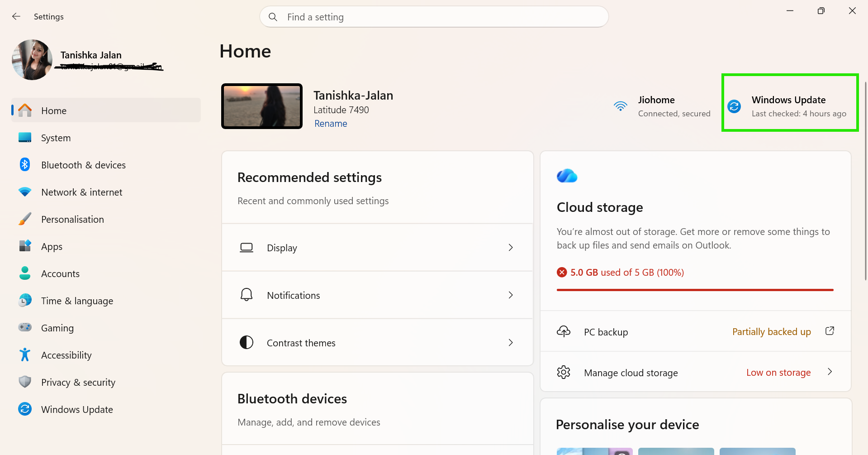
Task: Click the Privacy & security shield icon
Action: [25, 382]
